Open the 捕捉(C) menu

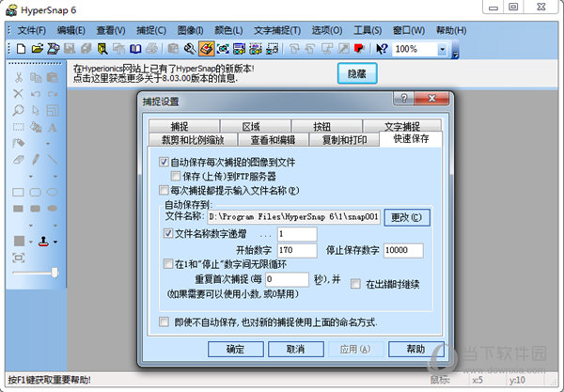click(x=151, y=30)
